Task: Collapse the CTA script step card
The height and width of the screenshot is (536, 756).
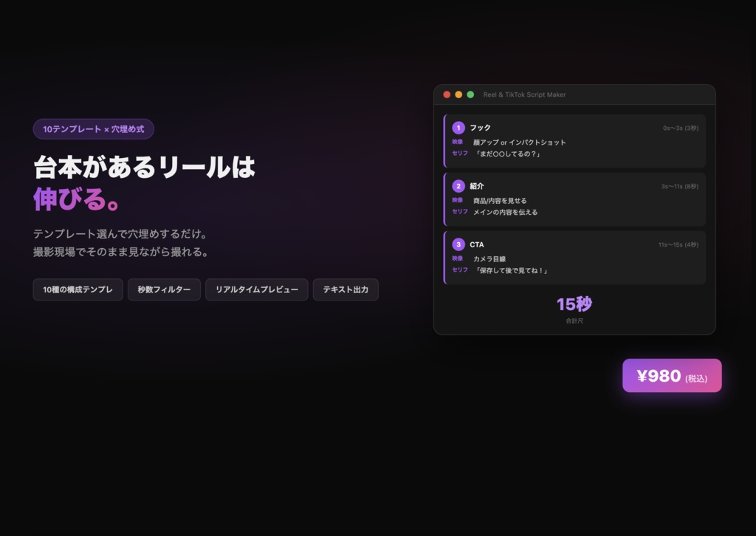Action: [x=574, y=258]
